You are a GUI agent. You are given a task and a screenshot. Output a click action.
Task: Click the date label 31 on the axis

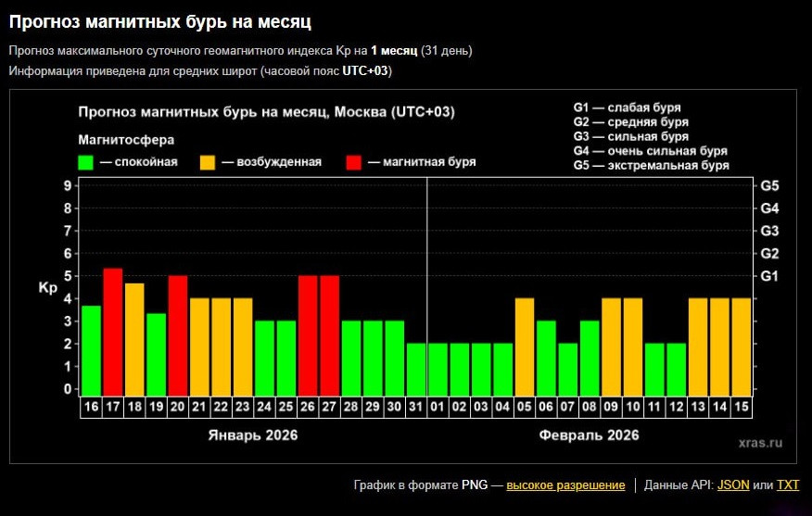[x=416, y=406]
